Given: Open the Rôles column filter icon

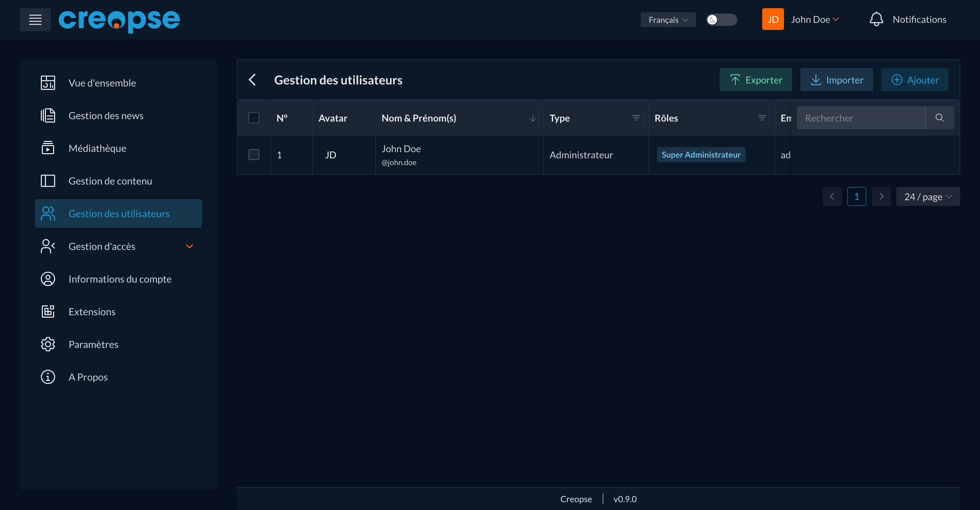Looking at the screenshot, I should coord(762,118).
